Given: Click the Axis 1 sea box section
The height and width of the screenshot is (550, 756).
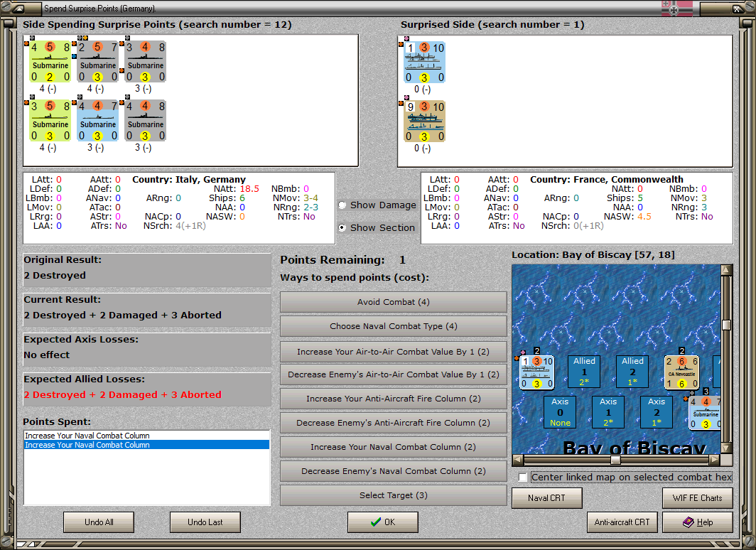Looking at the screenshot, I should (x=608, y=412).
